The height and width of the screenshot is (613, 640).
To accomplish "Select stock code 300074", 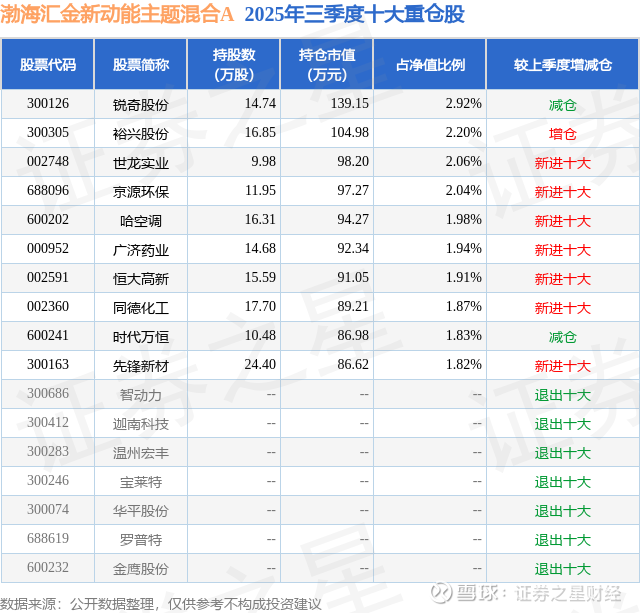I will tap(48, 509).
